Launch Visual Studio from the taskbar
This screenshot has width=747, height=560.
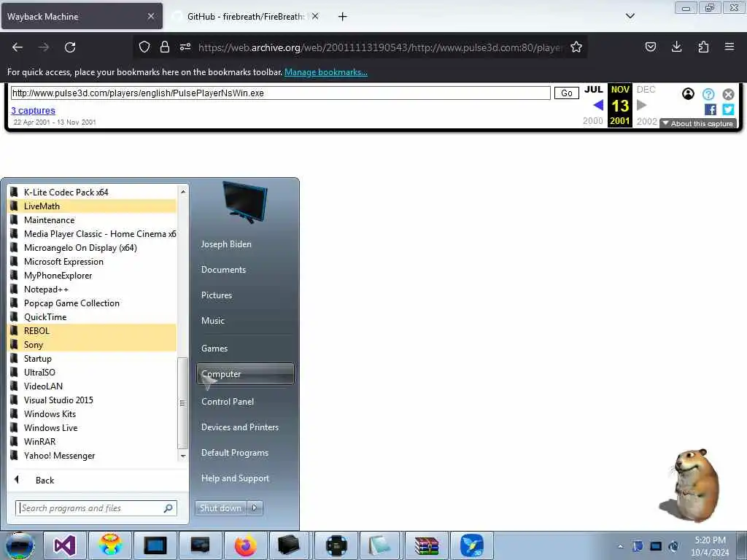click(65, 545)
